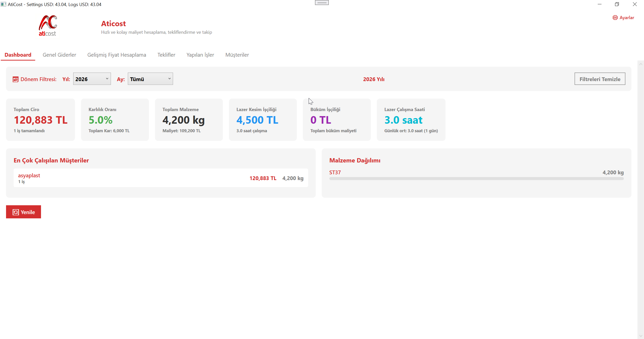Click the Lazer Kesim İşçiliği card

tap(263, 120)
